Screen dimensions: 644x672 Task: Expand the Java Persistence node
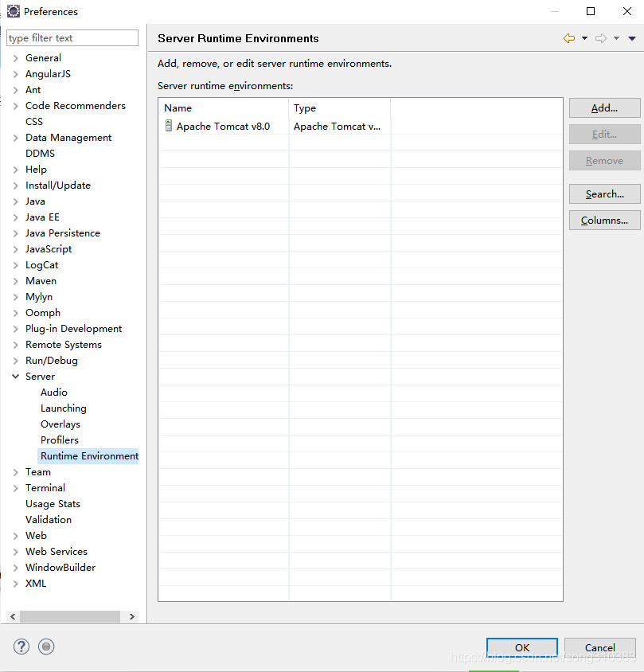[15, 233]
